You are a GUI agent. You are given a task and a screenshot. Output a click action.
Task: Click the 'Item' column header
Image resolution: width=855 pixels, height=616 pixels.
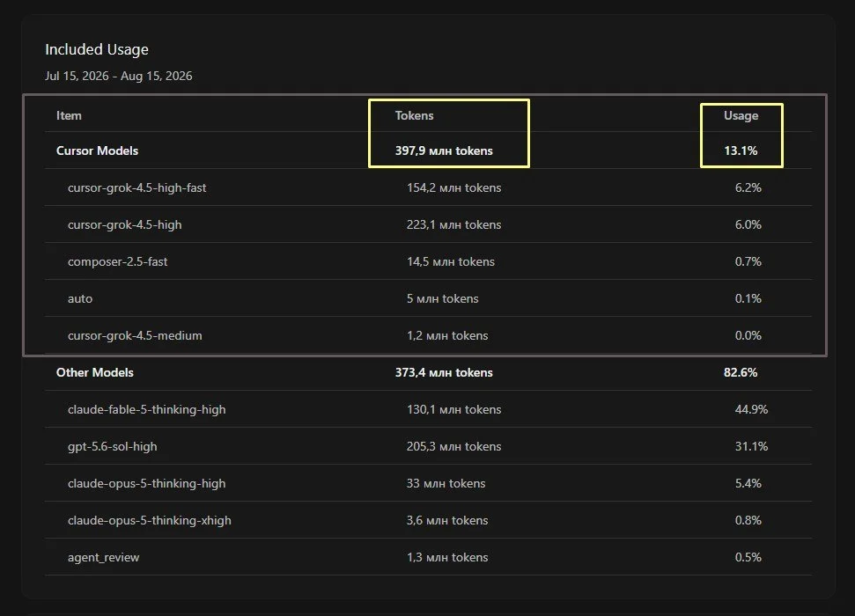69,115
